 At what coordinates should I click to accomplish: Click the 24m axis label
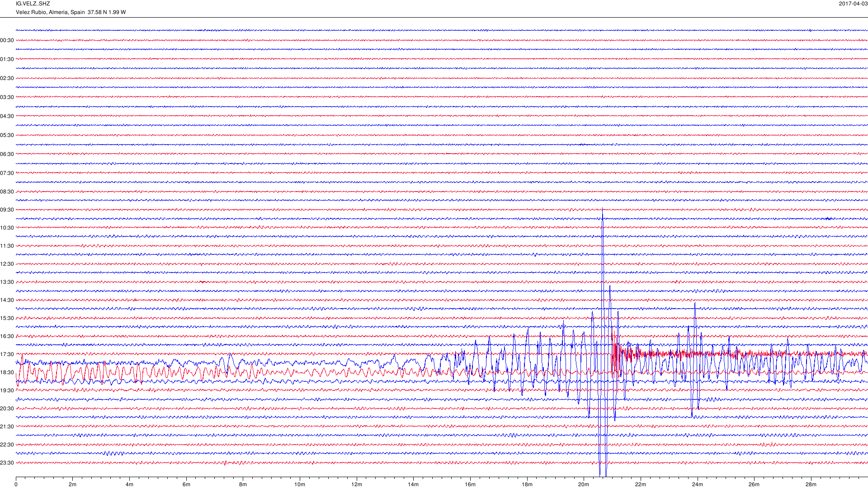698,484
